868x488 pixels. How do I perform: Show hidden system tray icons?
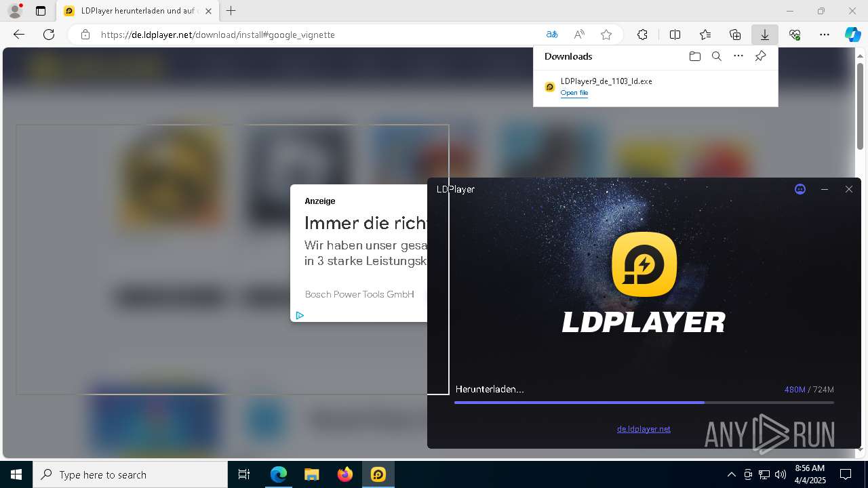point(731,474)
